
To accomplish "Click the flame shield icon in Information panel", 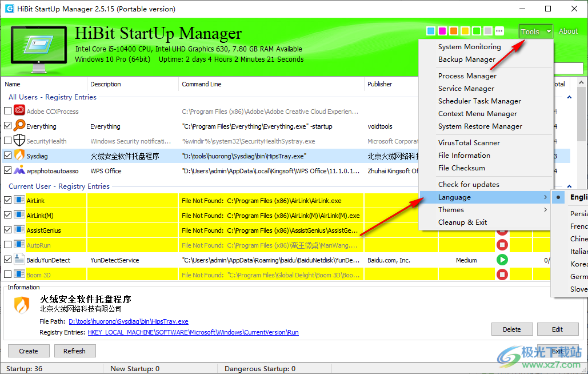I will point(21,305).
